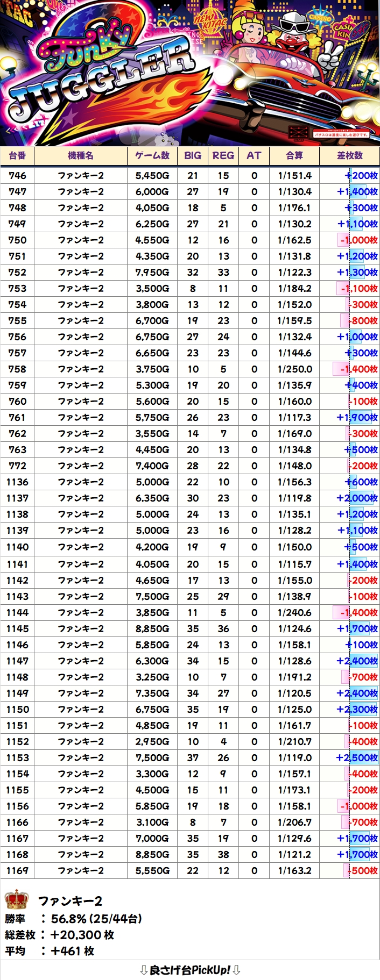Click the crown icon beside ファンキー2
The height and width of the screenshot is (980, 380).
coord(16,899)
